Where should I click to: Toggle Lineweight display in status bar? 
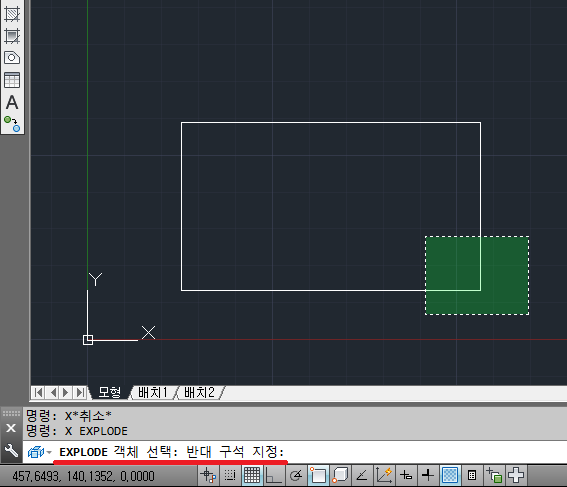point(428,475)
